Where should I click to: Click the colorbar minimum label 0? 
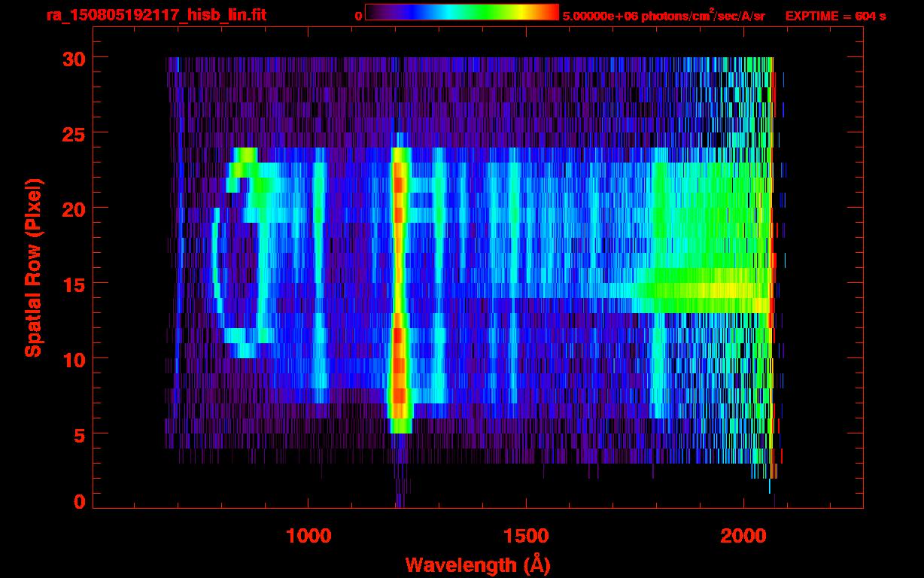359,16
